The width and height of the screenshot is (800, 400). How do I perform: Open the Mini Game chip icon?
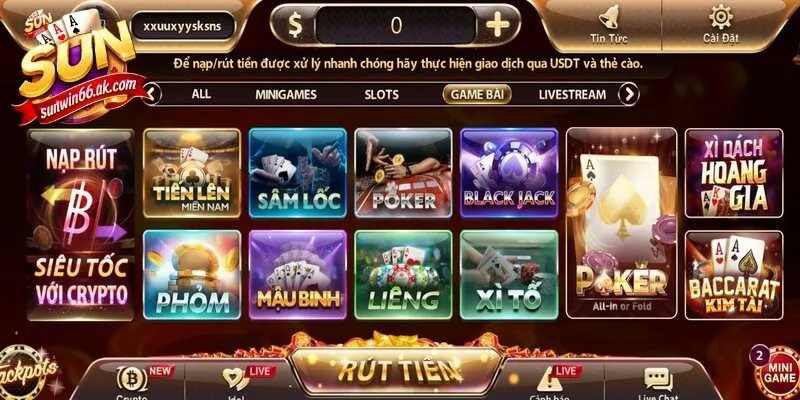click(776, 374)
